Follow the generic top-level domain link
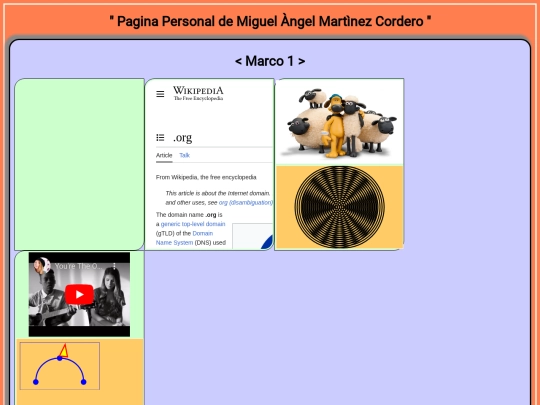 pos(193,224)
